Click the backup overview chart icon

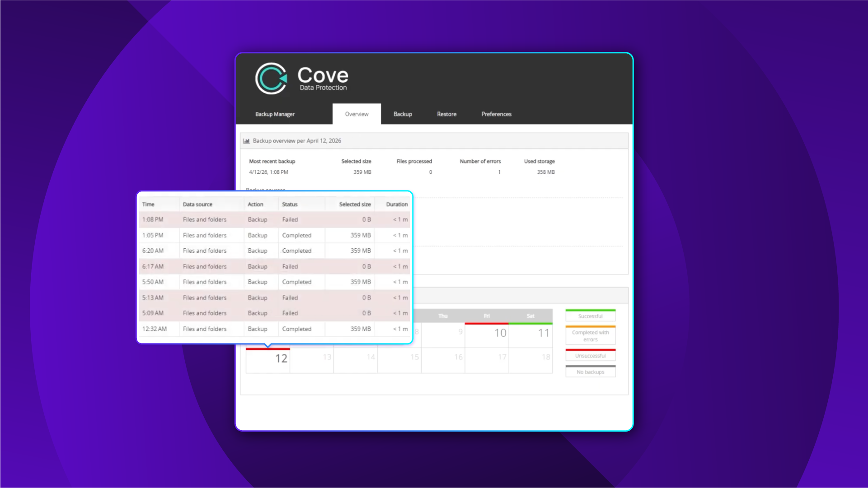pos(247,141)
